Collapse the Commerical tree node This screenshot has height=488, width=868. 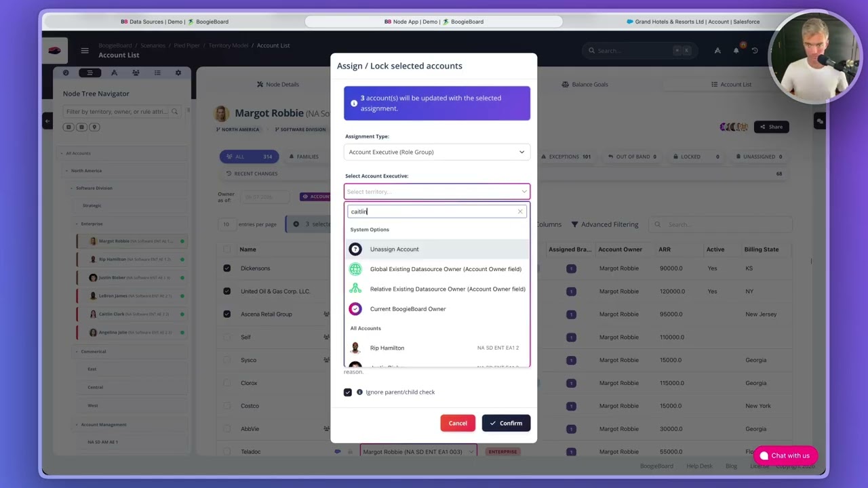(77, 352)
